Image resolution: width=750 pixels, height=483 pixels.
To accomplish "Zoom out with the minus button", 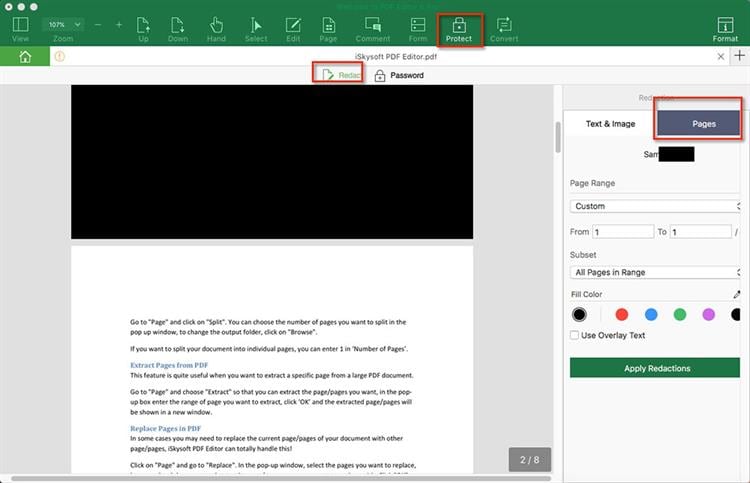I will [98, 24].
